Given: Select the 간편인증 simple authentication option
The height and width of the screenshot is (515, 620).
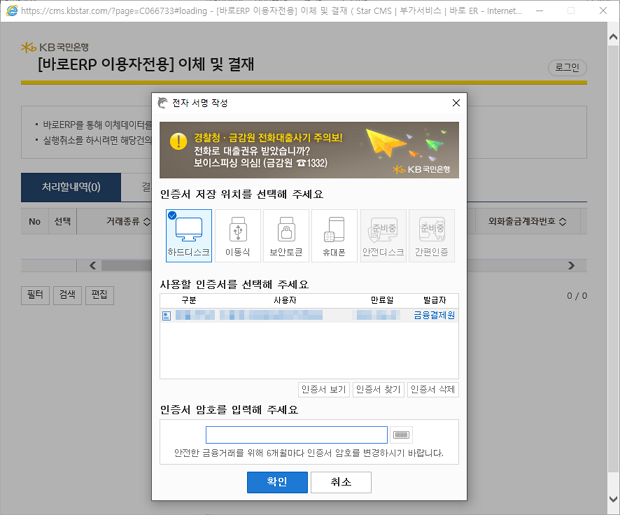Looking at the screenshot, I should point(431,236).
